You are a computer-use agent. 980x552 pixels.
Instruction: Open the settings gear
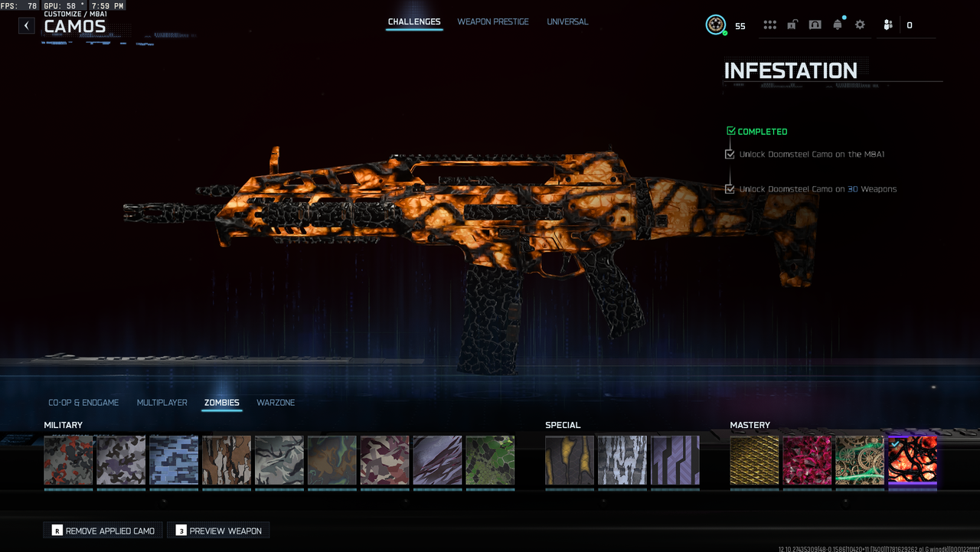pos(860,25)
